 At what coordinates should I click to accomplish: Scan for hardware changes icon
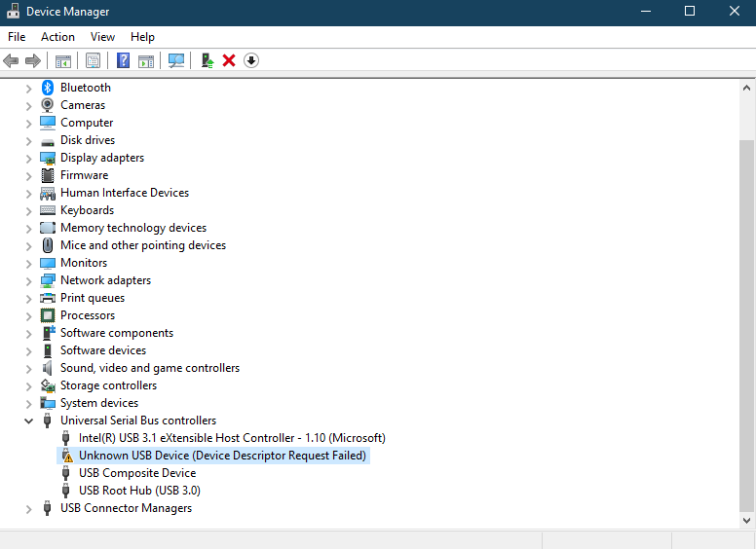[176, 60]
